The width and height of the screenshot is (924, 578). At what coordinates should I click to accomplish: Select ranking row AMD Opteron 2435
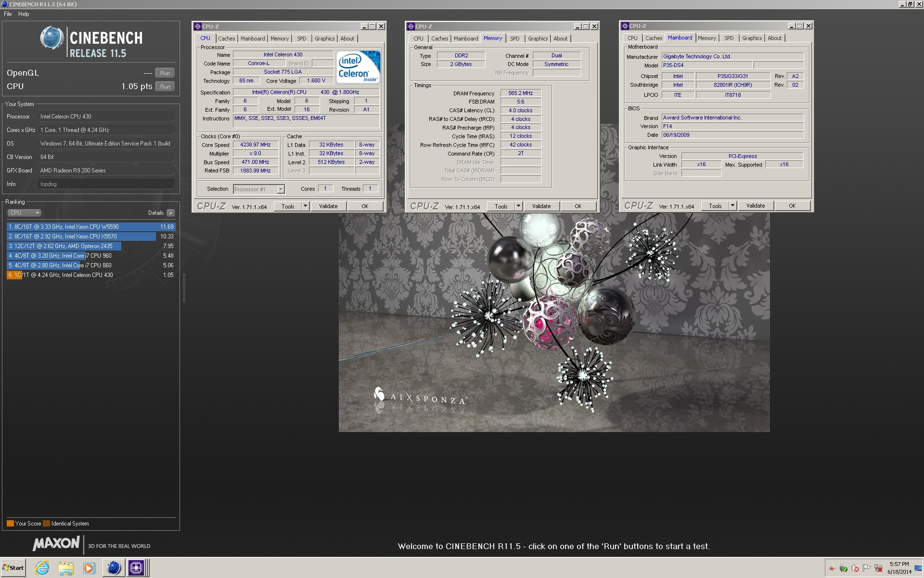[91, 246]
